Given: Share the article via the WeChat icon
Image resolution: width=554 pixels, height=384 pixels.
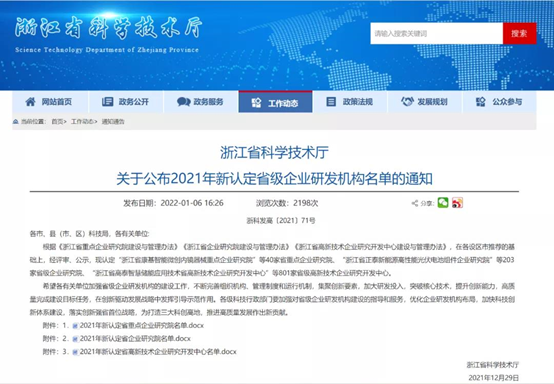Looking at the screenshot, I should tap(443, 202).
